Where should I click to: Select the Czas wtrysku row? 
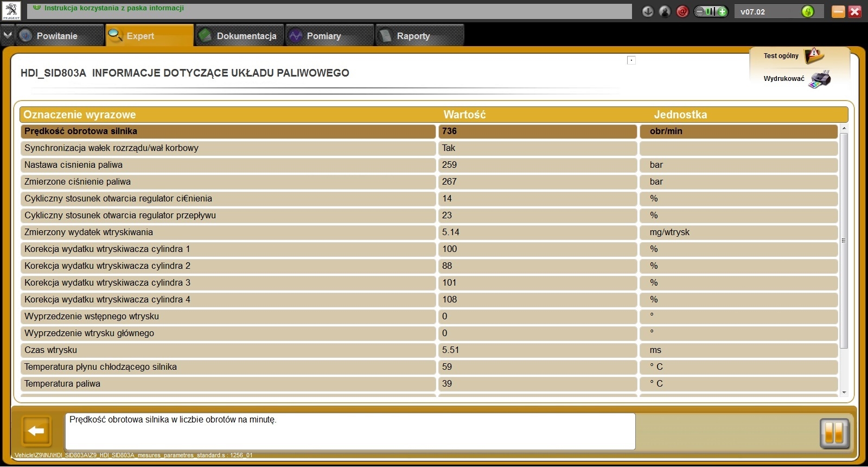(x=430, y=350)
